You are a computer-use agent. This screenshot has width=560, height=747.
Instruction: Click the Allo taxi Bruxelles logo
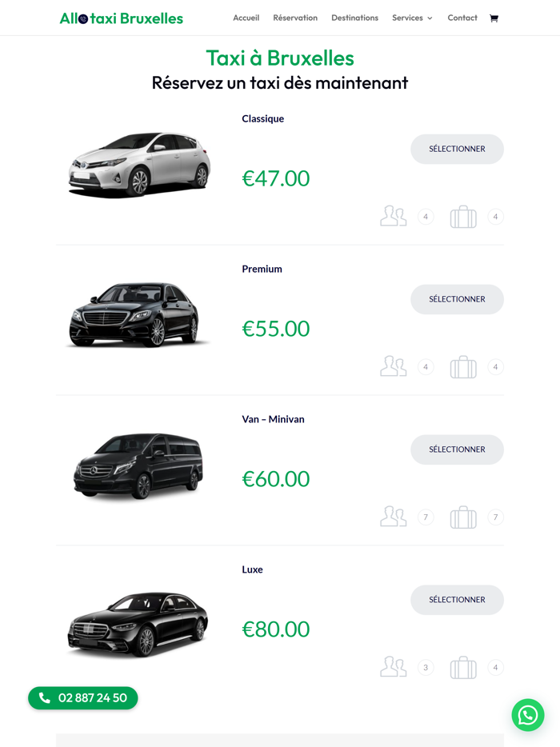click(121, 17)
